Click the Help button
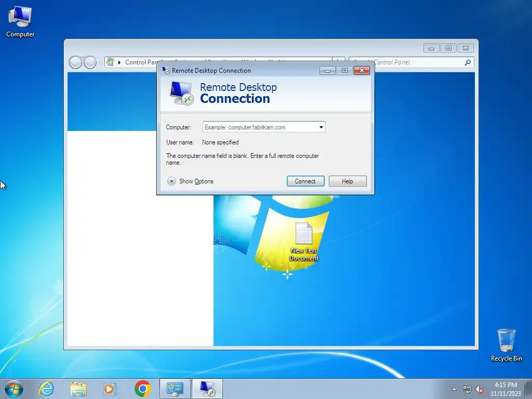 click(348, 181)
